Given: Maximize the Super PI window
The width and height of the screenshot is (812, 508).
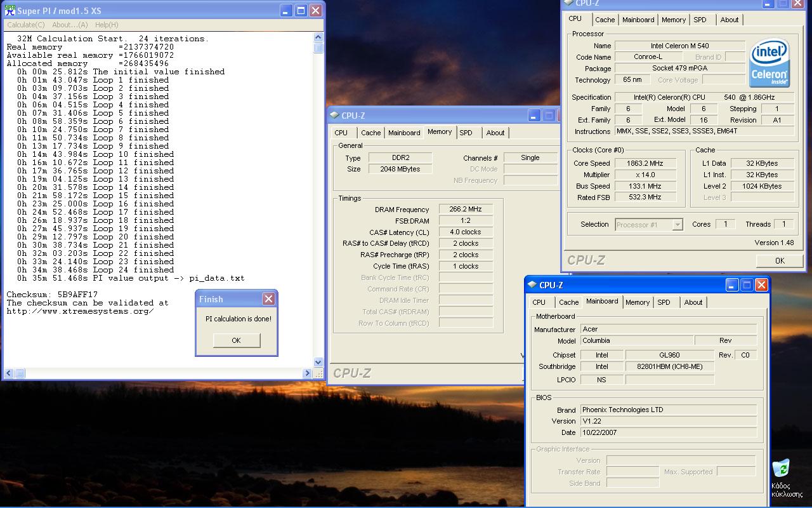Looking at the screenshot, I should click(x=301, y=11).
